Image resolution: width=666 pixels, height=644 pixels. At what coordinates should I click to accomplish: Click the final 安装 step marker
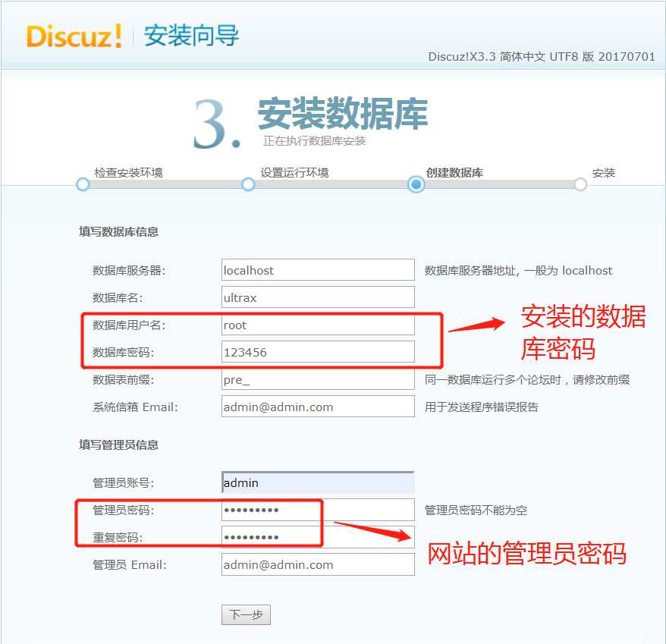580,184
